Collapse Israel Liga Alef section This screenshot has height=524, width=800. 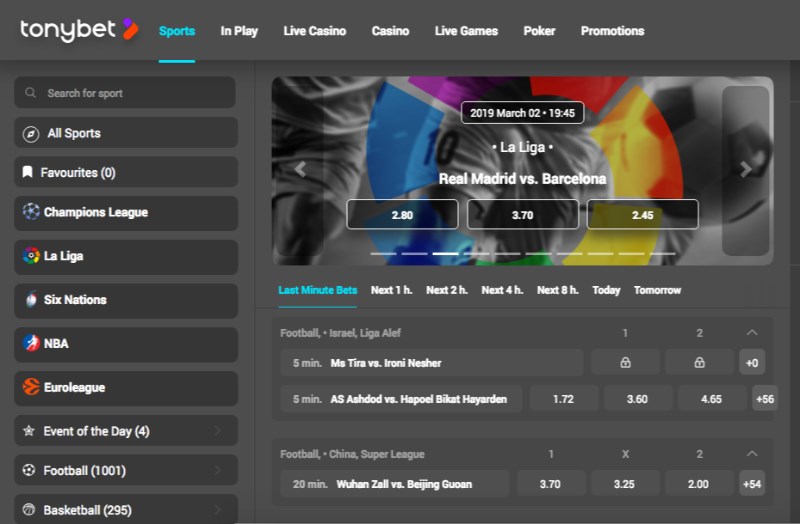click(752, 333)
